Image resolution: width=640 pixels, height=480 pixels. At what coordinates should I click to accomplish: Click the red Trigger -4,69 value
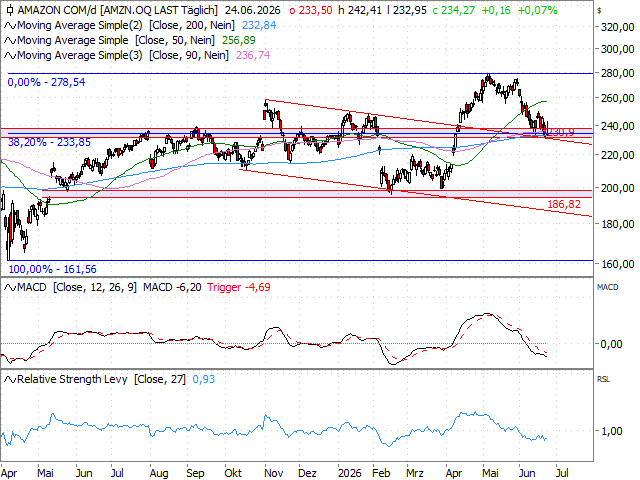[239, 287]
